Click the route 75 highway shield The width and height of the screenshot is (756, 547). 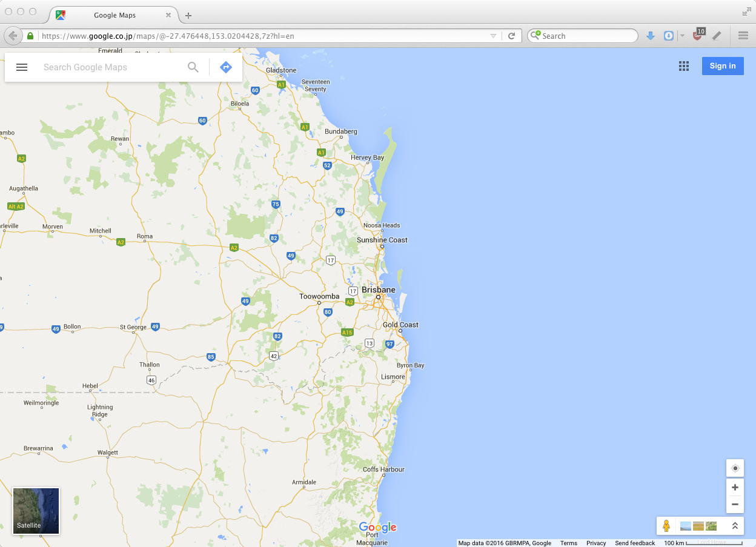[x=276, y=204]
